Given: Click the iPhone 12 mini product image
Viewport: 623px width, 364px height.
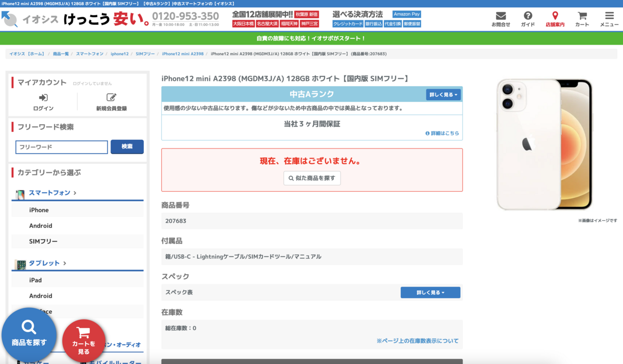Looking at the screenshot, I should coord(544,144).
